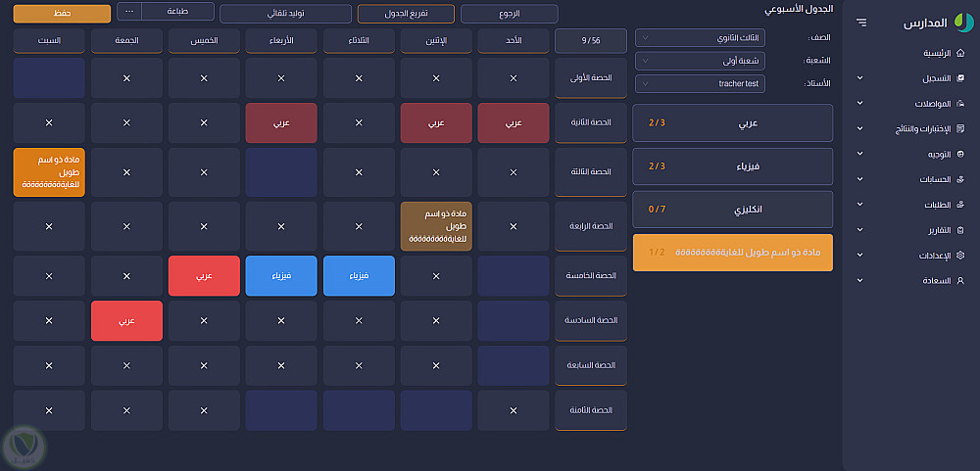Click the التوجيه sidebar icon
Viewport: 980px width, 471px height.
click(959, 154)
